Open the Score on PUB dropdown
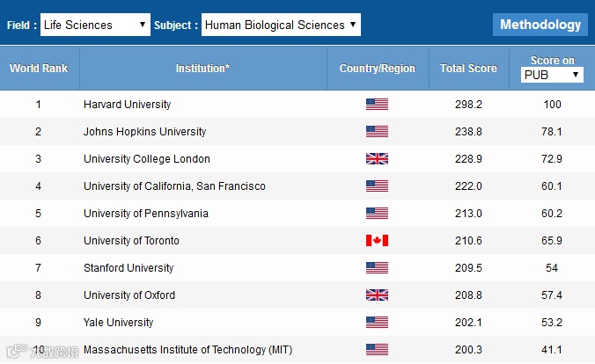 point(552,75)
